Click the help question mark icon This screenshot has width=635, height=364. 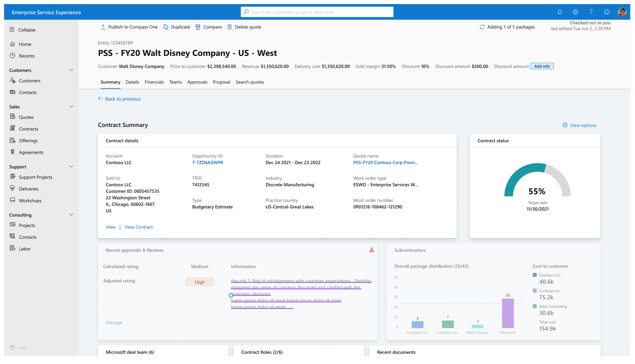(x=591, y=12)
